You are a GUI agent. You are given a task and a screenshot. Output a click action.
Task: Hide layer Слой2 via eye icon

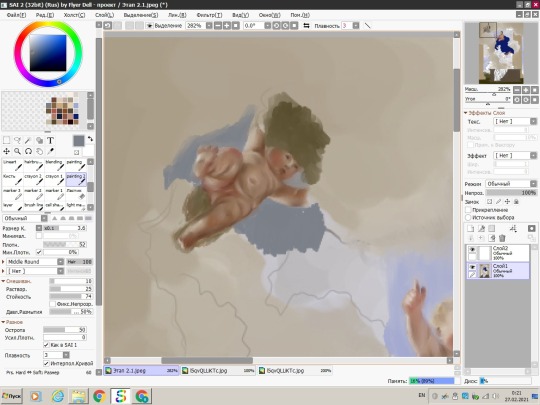pyautogui.click(x=472, y=249)
